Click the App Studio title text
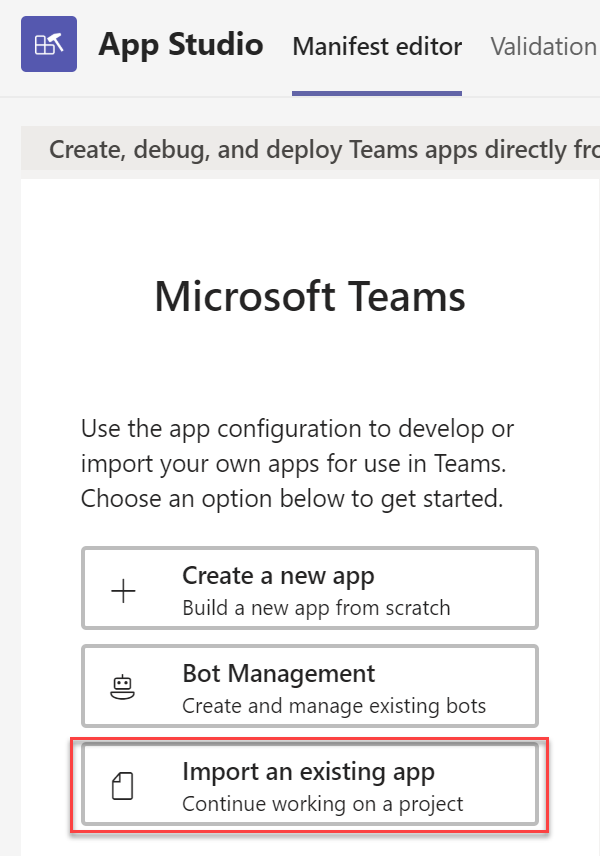Screen dimensions: 600x856 pos(181,44)
